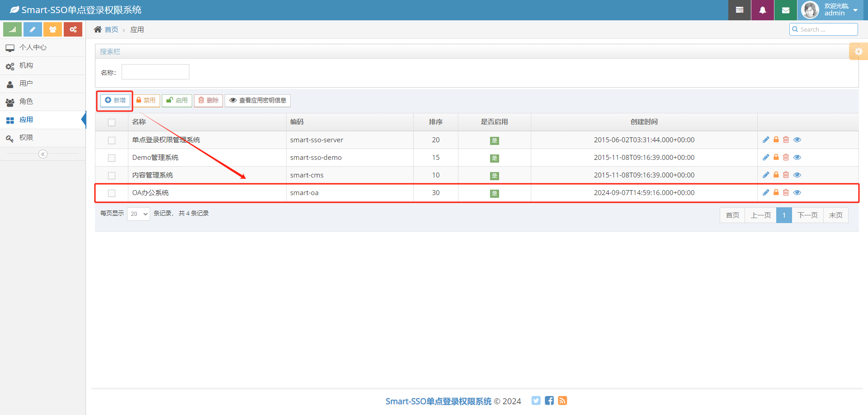Image resolution: width=868 pixels, height=415 pixels.
Task: Click 查看应用密钥信息 button
Action: pyautogui.click(x=258, y=100)
